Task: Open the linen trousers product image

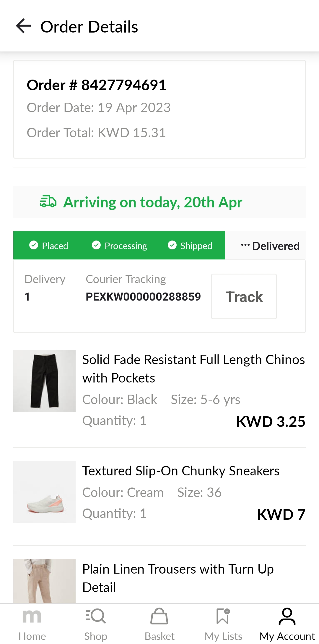Action: [x=44, y=581]
